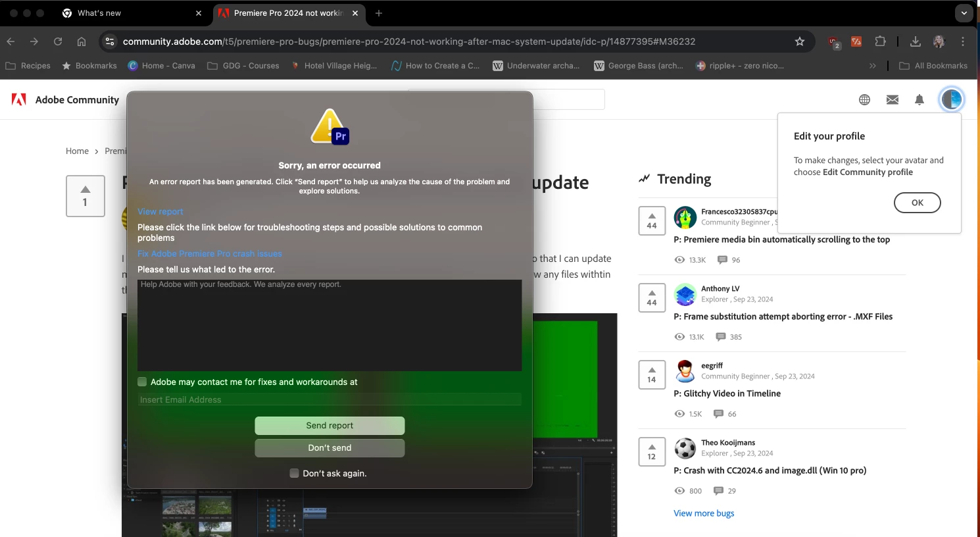Go to the browser home page
Viewport: 980px width, 537px height.
pos(82,41)
